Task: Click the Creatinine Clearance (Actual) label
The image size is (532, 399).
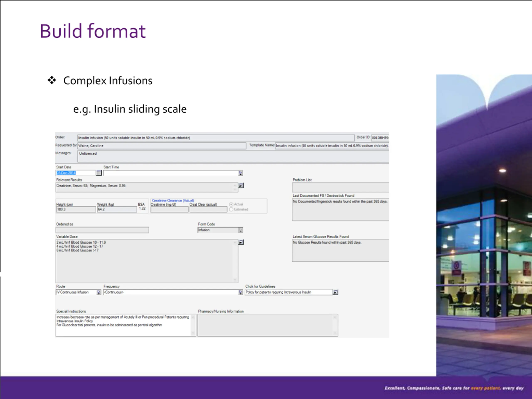Action: (x=173, y=201)
